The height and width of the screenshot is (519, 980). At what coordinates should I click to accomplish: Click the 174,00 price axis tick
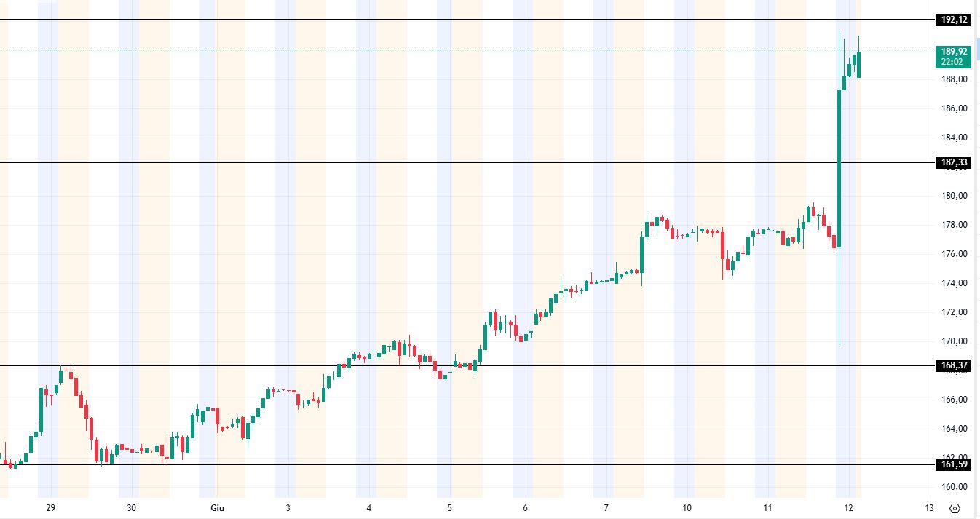[954, 283]
